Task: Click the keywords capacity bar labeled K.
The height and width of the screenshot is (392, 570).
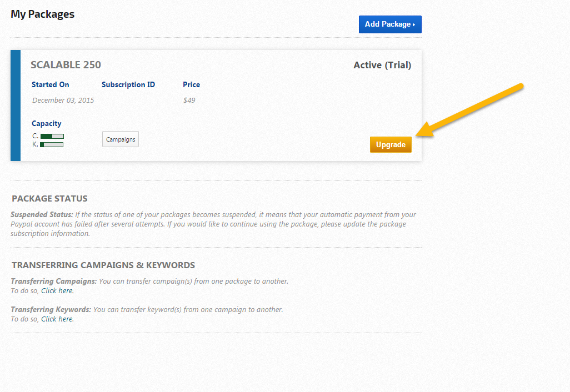Action: click(52, 144)
